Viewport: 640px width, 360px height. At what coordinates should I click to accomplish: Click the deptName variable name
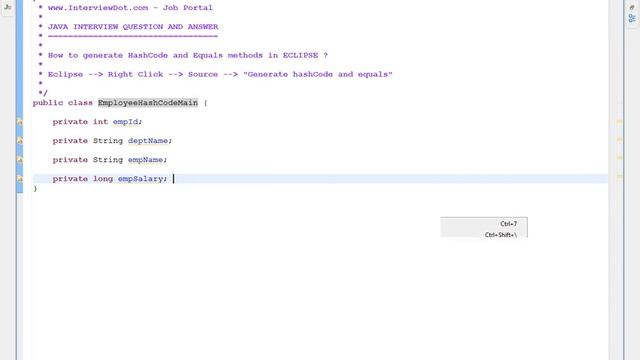(148, 141)
